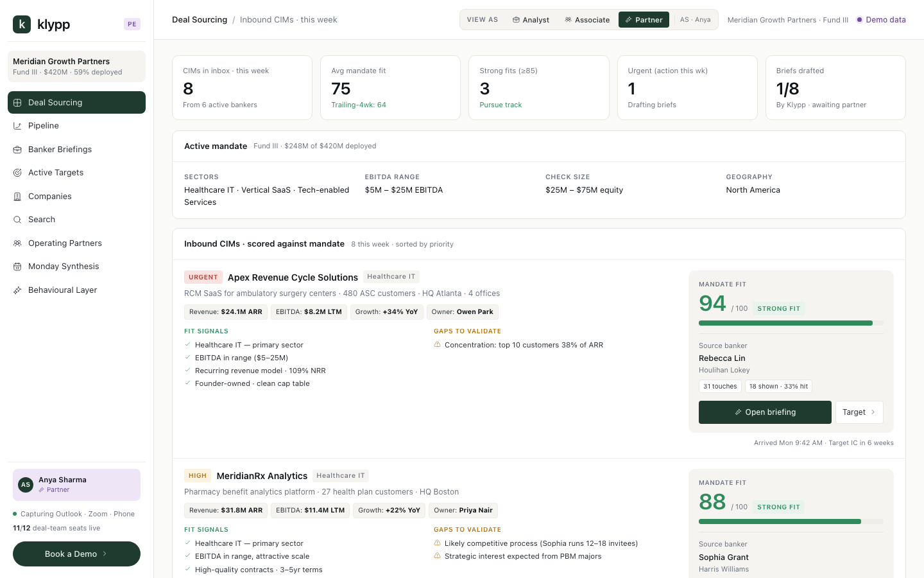Click the 31 touches chip
This screenshot has width=924, height=578.
coord(720,387)
